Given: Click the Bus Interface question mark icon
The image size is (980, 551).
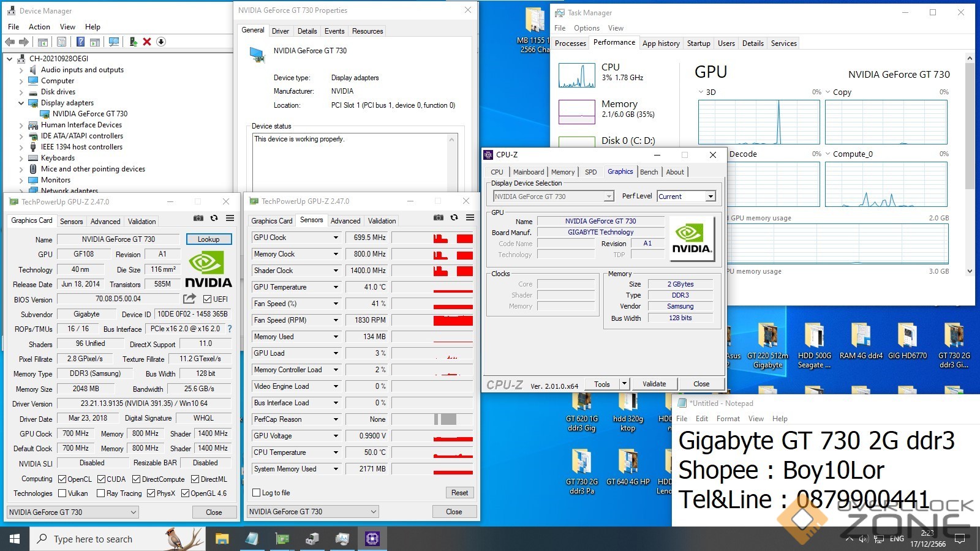Looking at the screenshot, I should click(x=230, y=329).
